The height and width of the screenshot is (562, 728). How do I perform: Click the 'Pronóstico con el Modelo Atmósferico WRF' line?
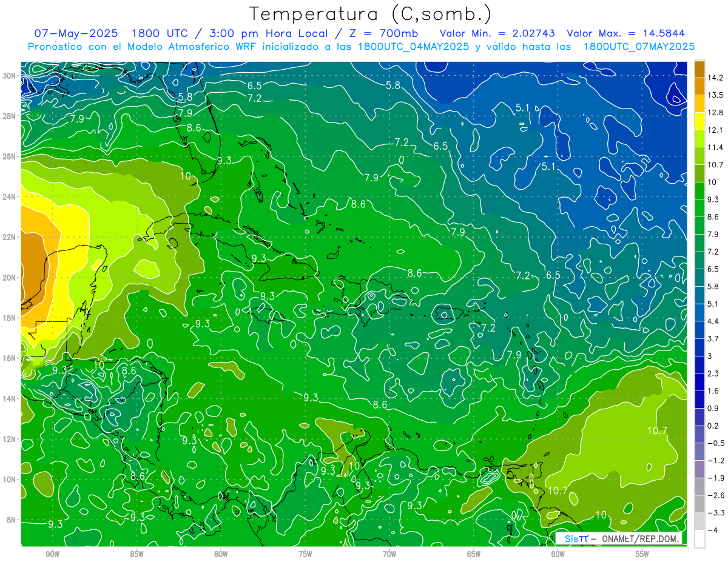tap(143, 47)
